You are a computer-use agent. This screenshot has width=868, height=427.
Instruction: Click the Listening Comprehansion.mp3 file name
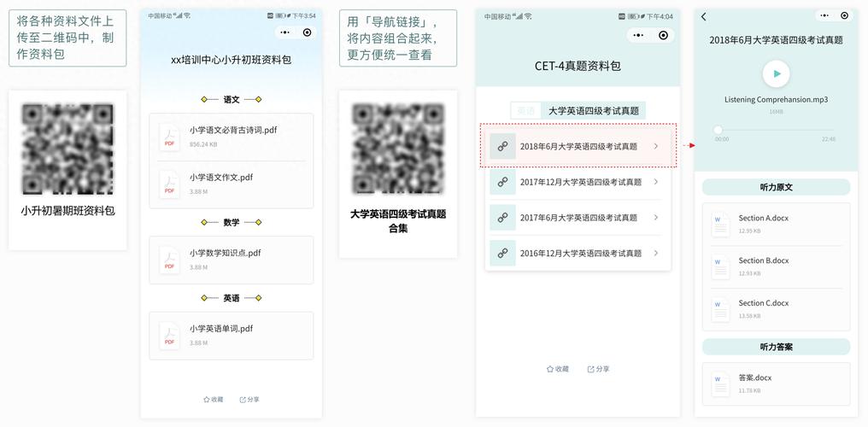click(x=776, y=100)
